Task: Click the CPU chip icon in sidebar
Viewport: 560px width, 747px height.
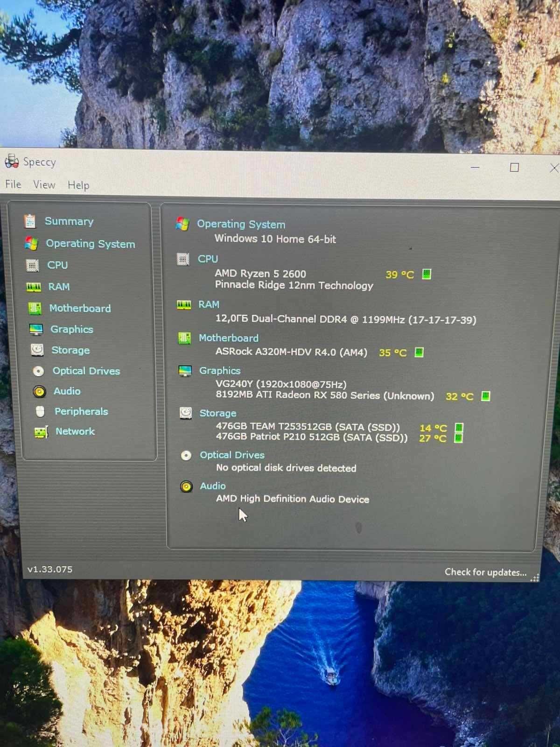Action: pos(32,265)
